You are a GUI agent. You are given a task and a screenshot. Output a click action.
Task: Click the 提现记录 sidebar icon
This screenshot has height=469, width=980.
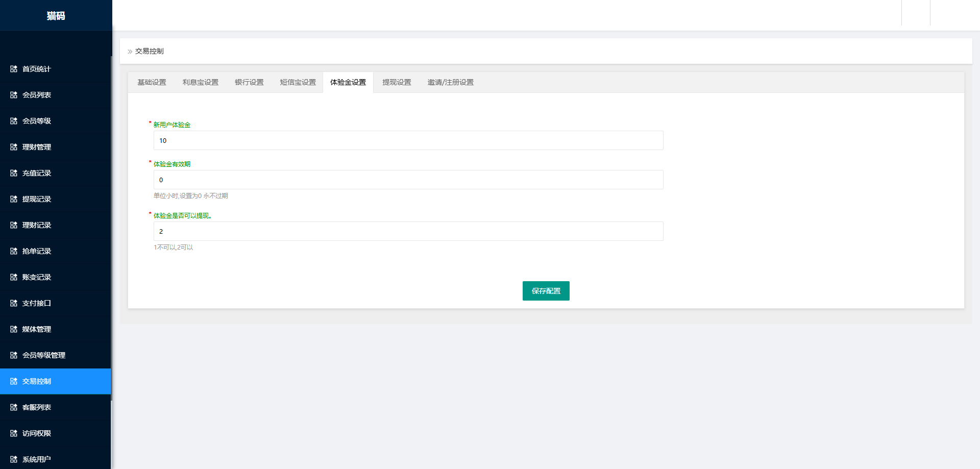click(x=13, y=199)
